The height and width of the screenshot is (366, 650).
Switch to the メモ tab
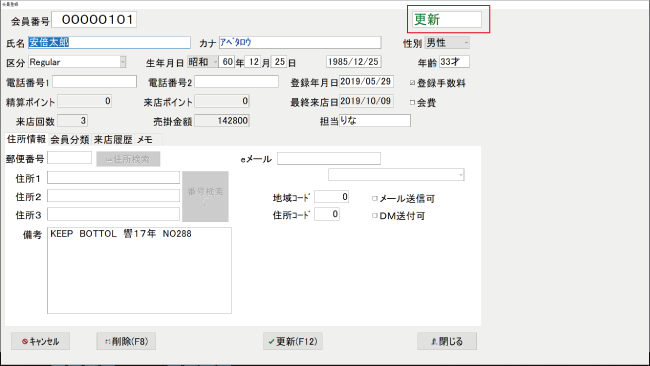point(145,140)
